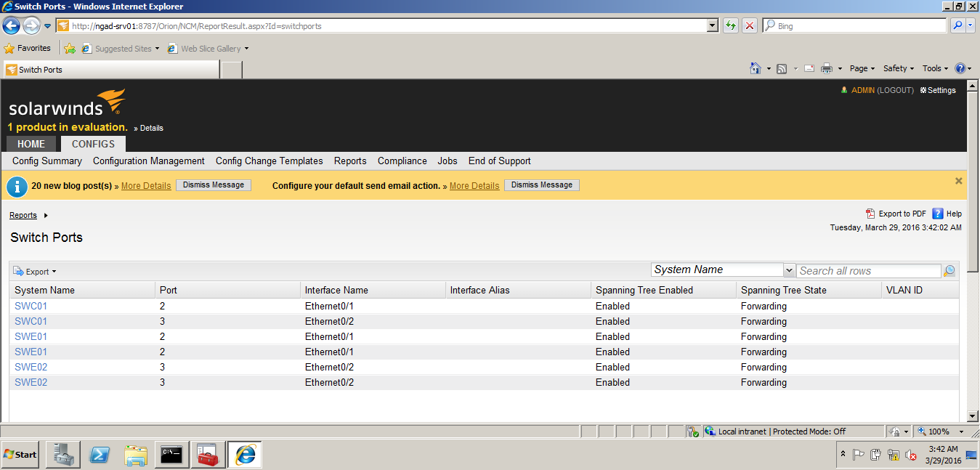This screenshot has width=980, height=470.
Task: Open the Export dropdown in report toolbar
Action: click(x=35, y=272)
